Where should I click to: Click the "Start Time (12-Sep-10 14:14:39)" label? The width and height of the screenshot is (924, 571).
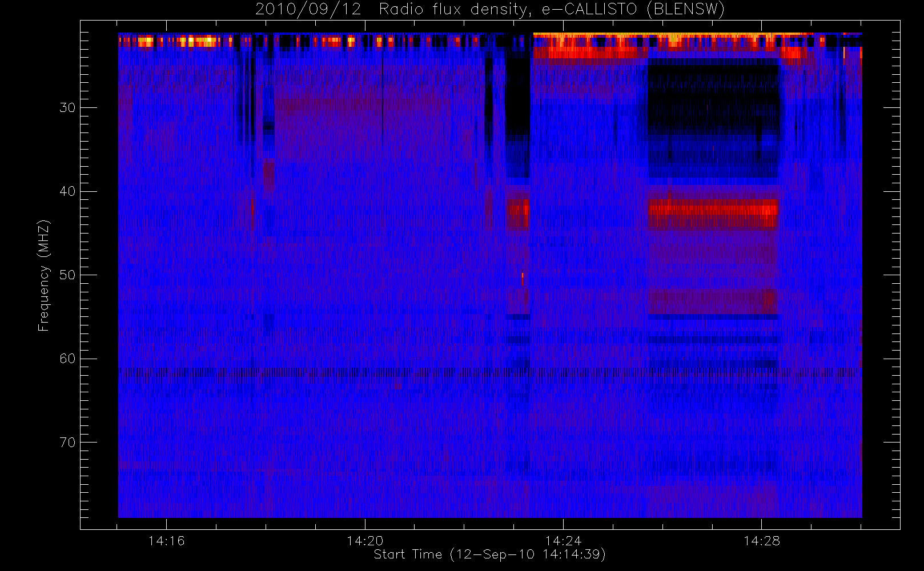(x=489, y=554)
